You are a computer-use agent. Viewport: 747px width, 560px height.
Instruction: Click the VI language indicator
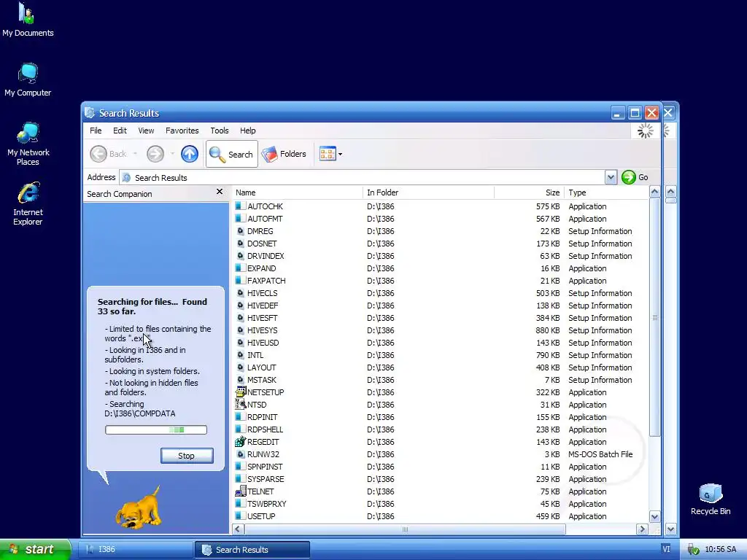tap(666, 549)
